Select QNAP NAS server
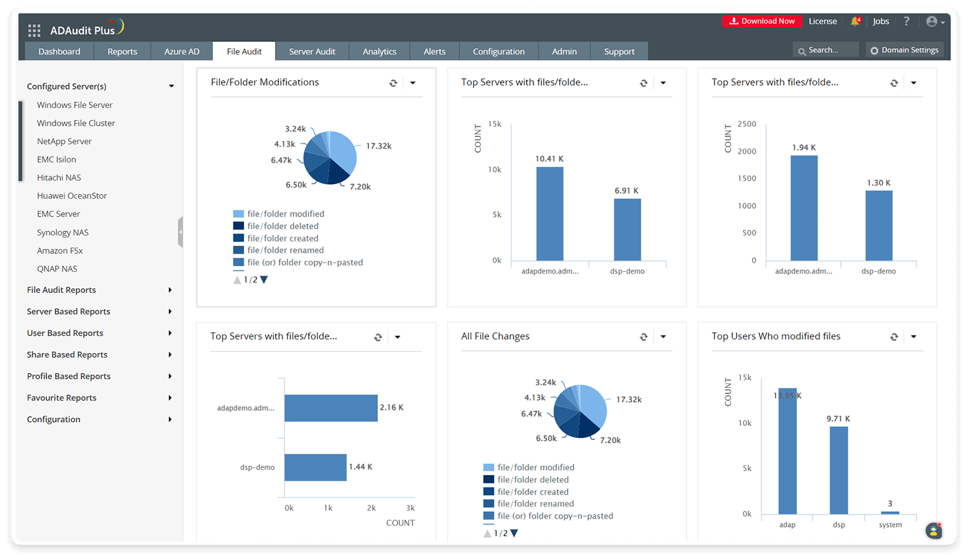This screenshot has width=968, height=560. tap(57, 269)
